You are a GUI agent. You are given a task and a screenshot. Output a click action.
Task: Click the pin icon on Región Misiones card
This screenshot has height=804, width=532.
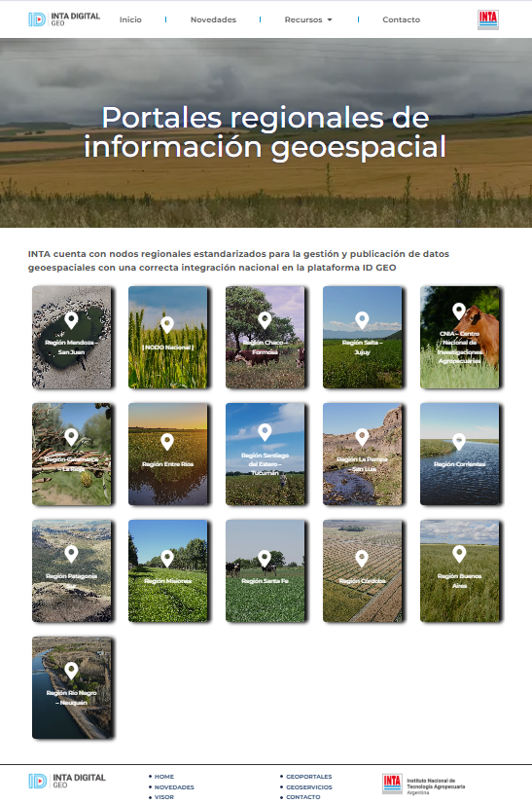(x=167, y=559)
